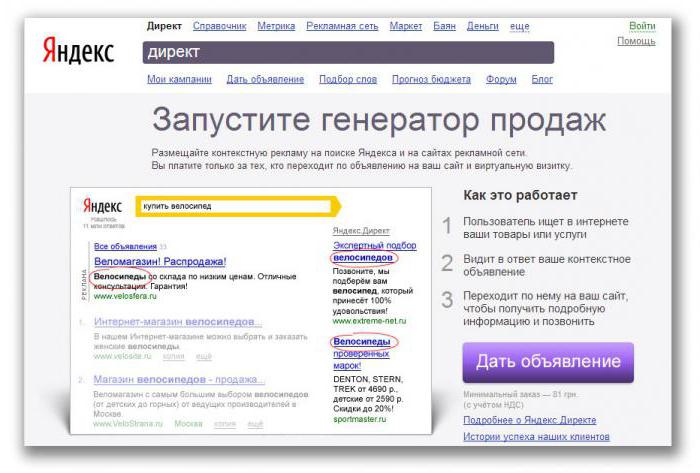
Task: Expand the еще menu of services
Action: (x=519, y=26)
